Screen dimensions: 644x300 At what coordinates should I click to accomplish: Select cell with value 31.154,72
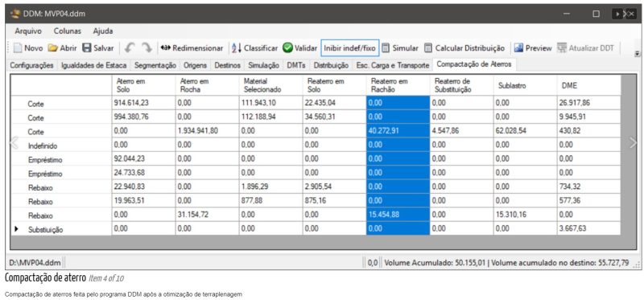click(x=207, y=215)
